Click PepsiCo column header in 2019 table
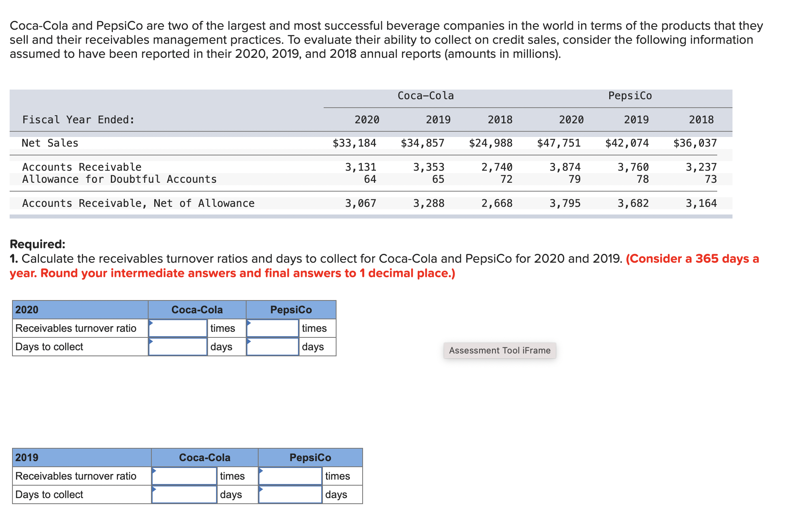The height and width of the screenshot is (527, 812). point(310,458)
